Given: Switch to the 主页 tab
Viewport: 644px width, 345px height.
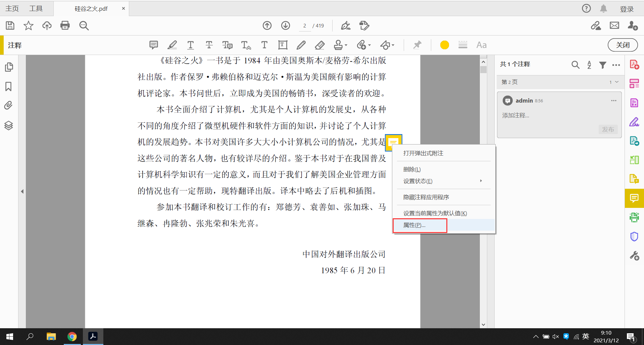Looking at the screenshot, I should 12,8.
